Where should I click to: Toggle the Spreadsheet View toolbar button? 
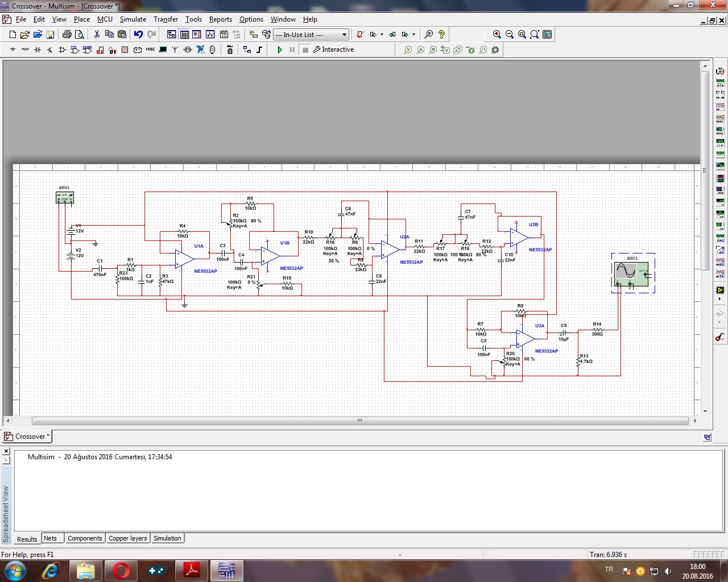(x=184, y=35)
